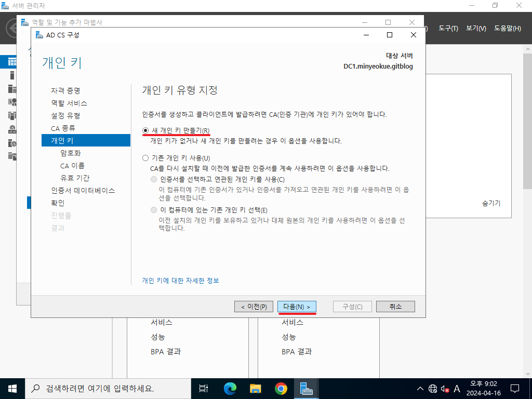Click BPA 결과 in the right server tile

click(x=297, y=352)
